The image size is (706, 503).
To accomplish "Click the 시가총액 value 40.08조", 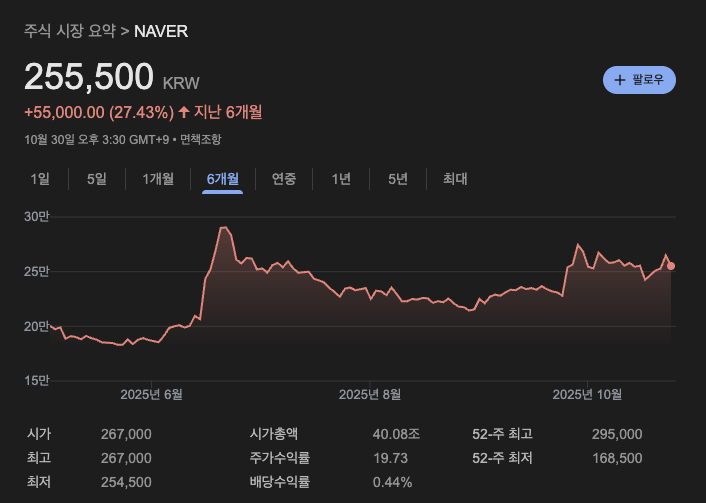I will point(396,434).
